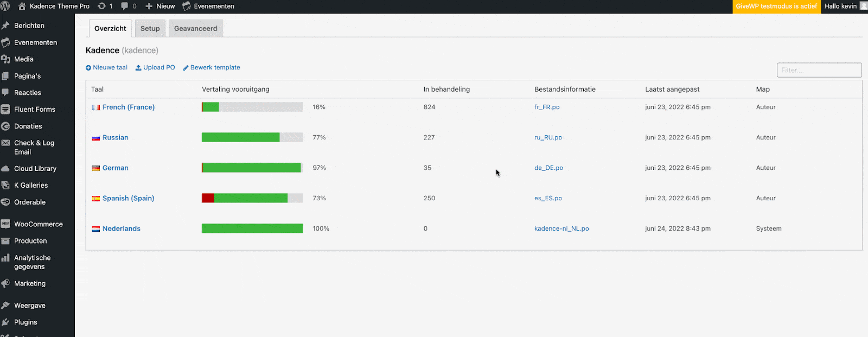The height and width of the screenshot is (337, 868).
Task: Click the Spanish flag icon
Action: click(96, 199)
